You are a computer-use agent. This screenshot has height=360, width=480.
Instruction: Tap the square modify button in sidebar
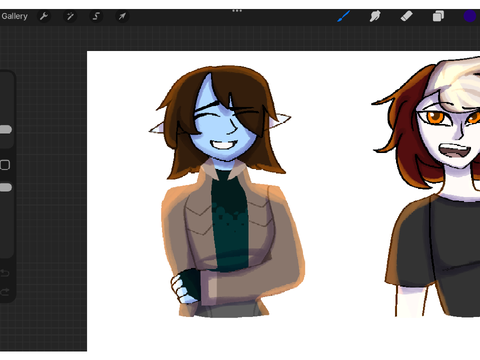[5, 165]
